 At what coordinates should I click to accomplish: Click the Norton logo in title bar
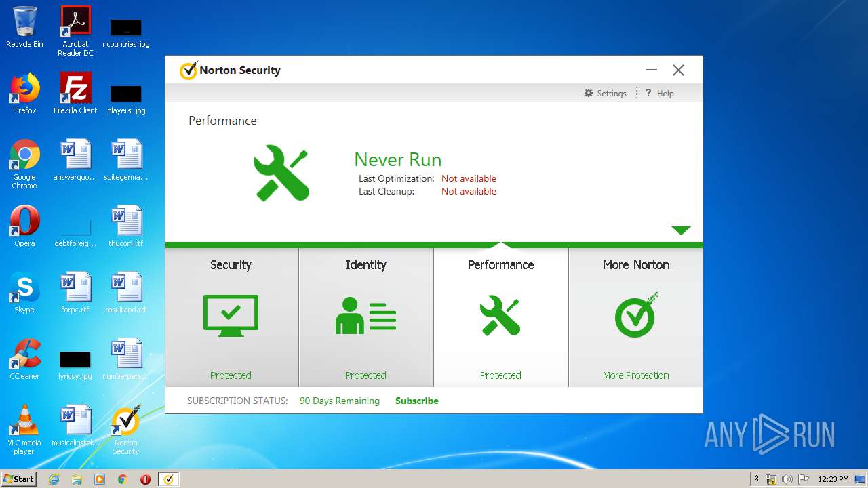click(x=189, y=70)
